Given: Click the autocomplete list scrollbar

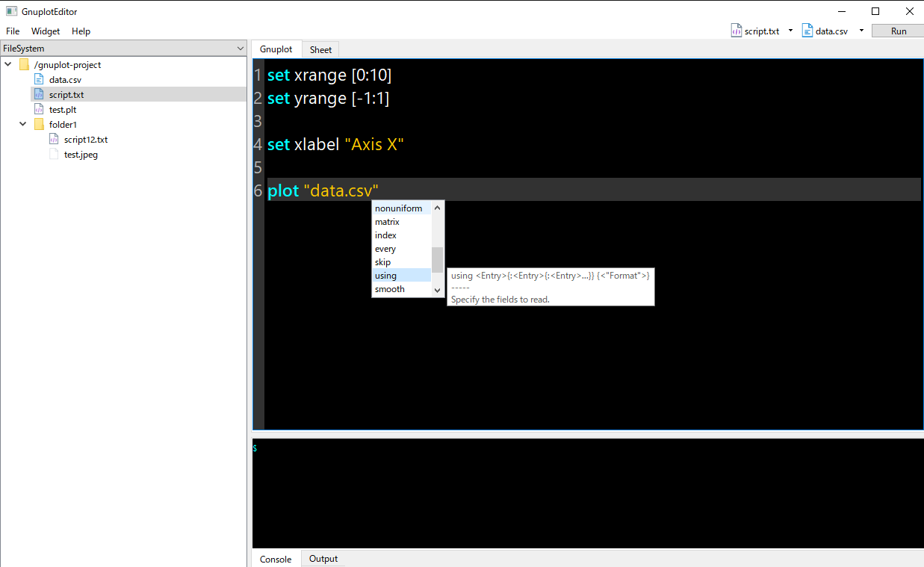Looking at the screenshot, I should click(436, 260).
